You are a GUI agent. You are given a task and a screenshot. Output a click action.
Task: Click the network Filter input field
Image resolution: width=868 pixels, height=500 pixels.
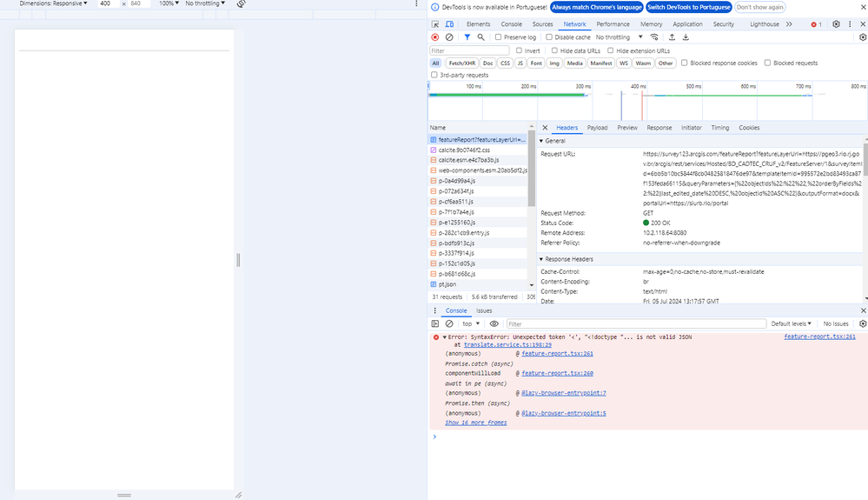coord(469,50)
